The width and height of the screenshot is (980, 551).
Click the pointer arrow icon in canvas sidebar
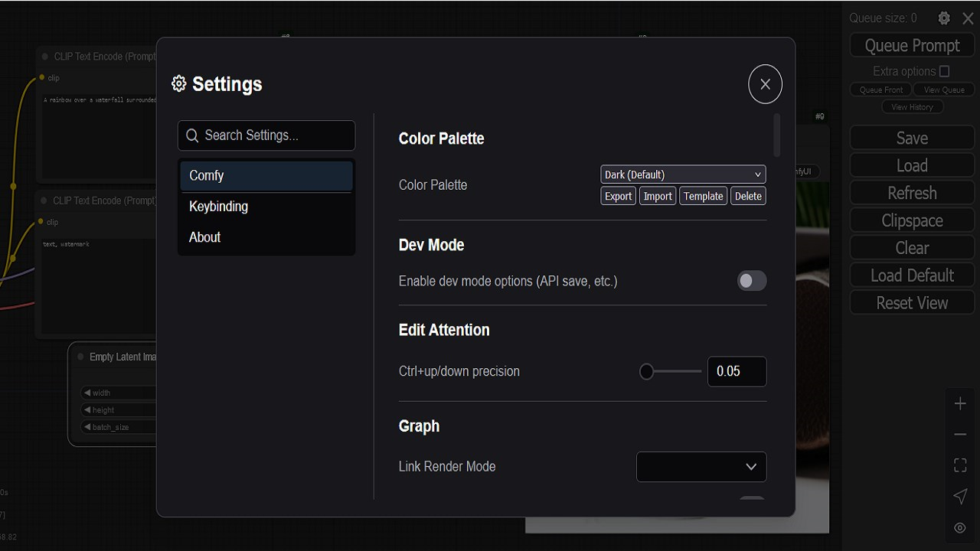click(x=960, y=496)
